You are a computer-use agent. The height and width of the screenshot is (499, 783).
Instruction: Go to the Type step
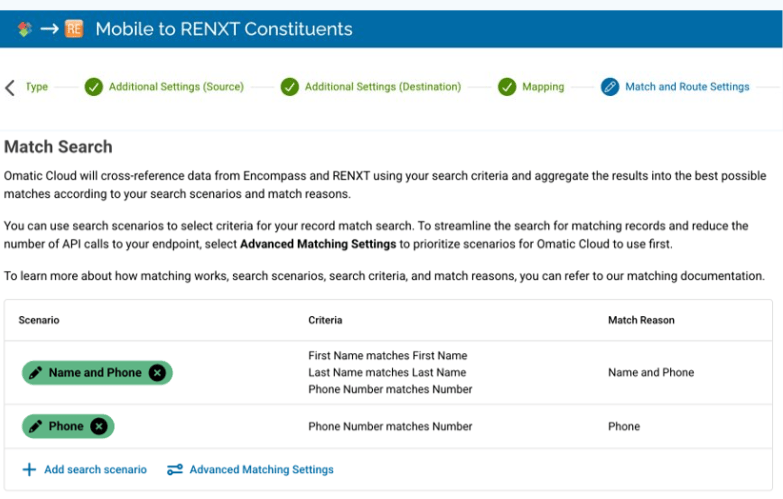36,87
